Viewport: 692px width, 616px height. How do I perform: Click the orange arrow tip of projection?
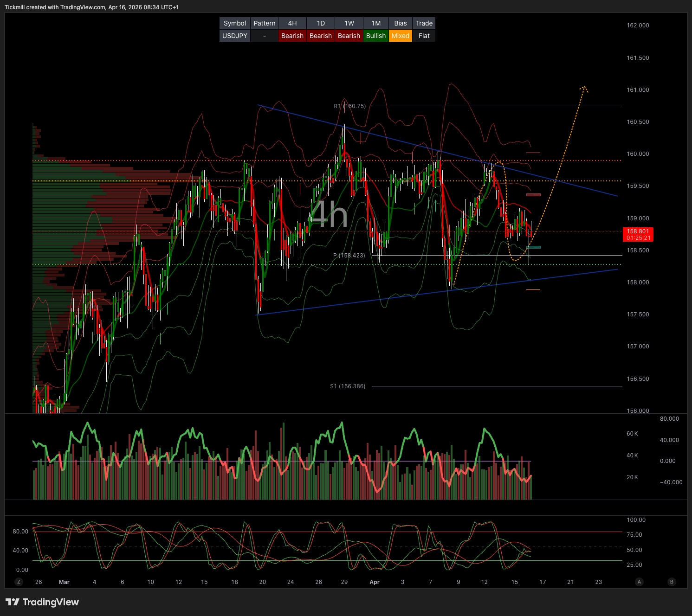pos(584,87)
